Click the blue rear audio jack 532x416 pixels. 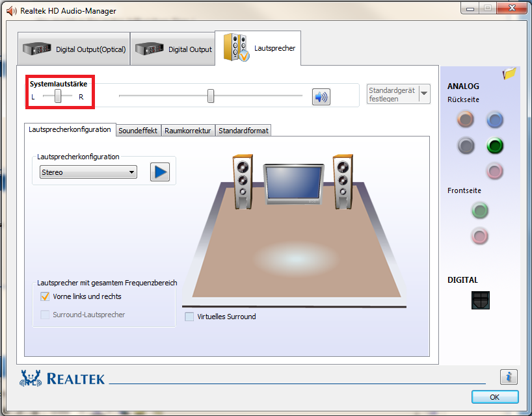tap(495, 120)
